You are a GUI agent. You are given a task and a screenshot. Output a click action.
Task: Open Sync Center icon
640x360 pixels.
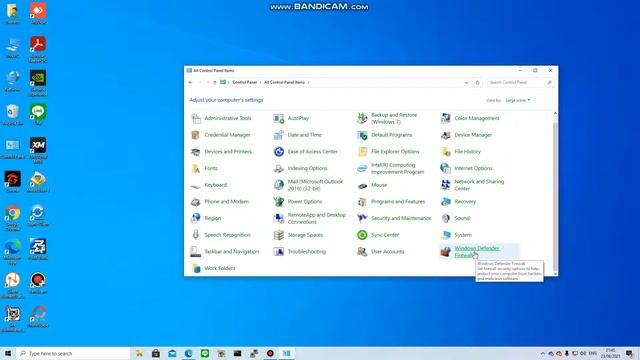tap(362, 235)
